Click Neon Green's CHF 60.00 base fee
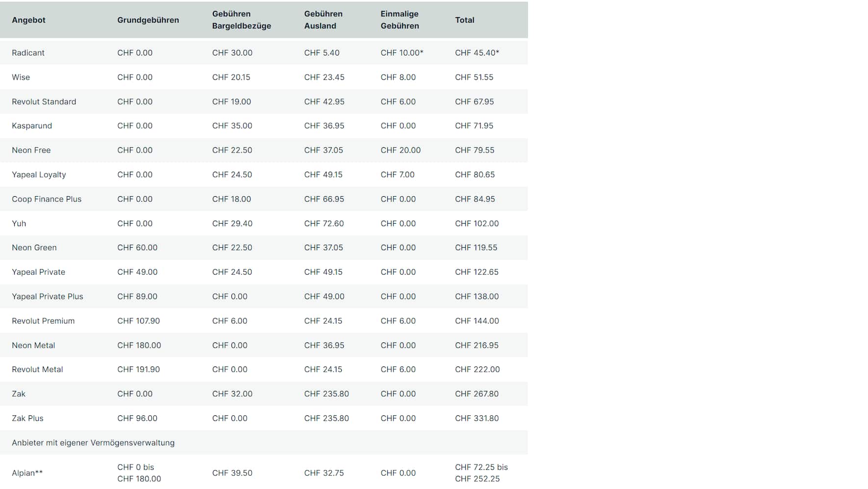 pyautogui.click(x=137, y=248)
